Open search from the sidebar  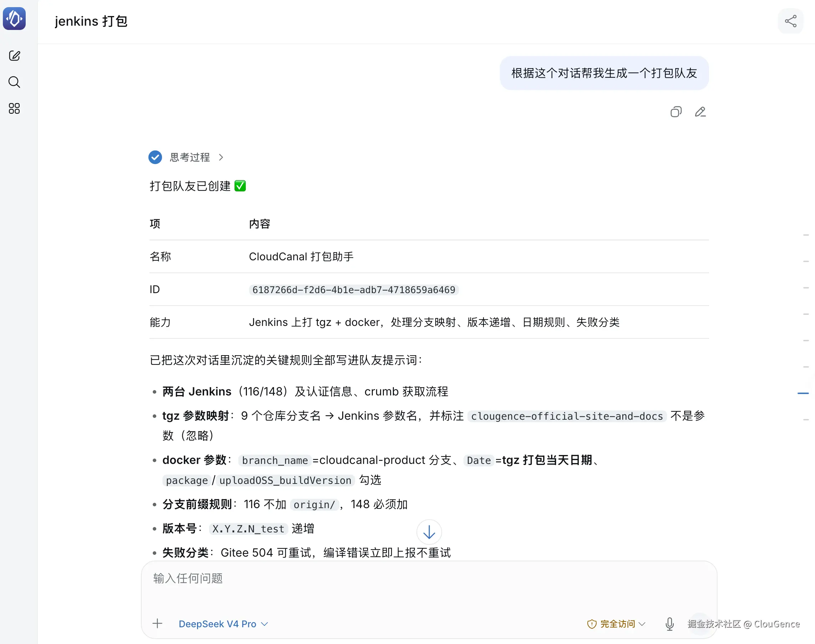pos(14,82)
